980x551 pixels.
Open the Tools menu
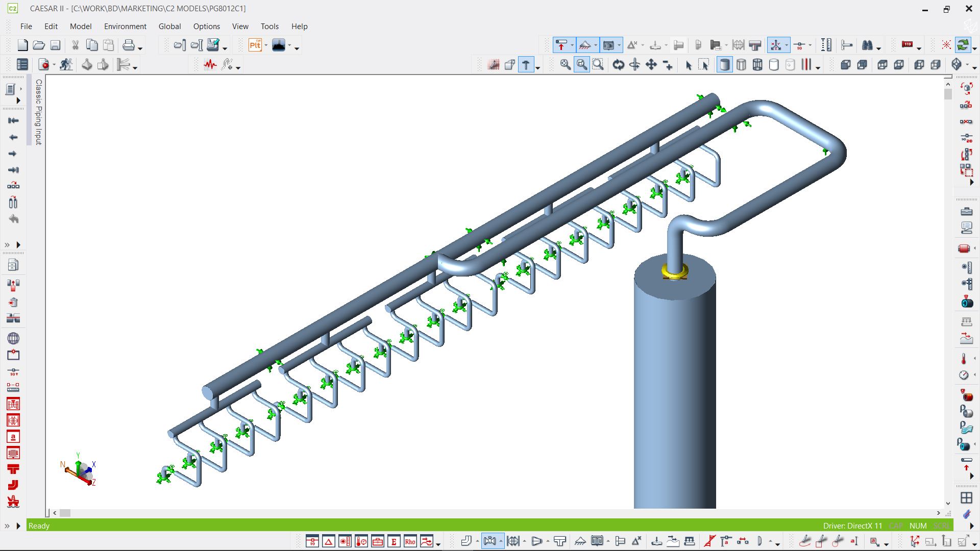pos(269,27)
